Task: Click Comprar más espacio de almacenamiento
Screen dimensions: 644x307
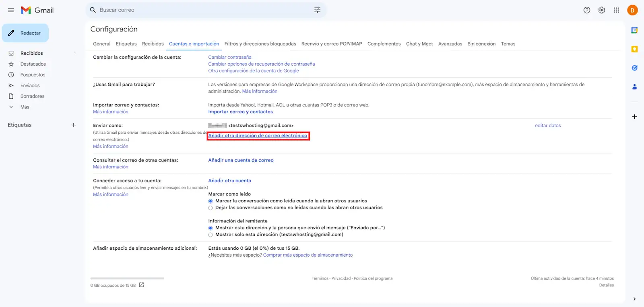Action: coord(308,255)
